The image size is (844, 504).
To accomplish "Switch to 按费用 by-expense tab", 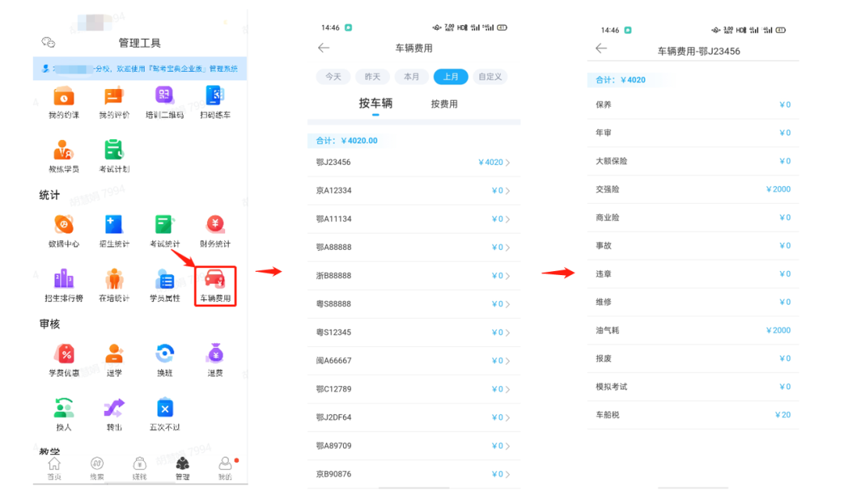I will click(444, 104).
